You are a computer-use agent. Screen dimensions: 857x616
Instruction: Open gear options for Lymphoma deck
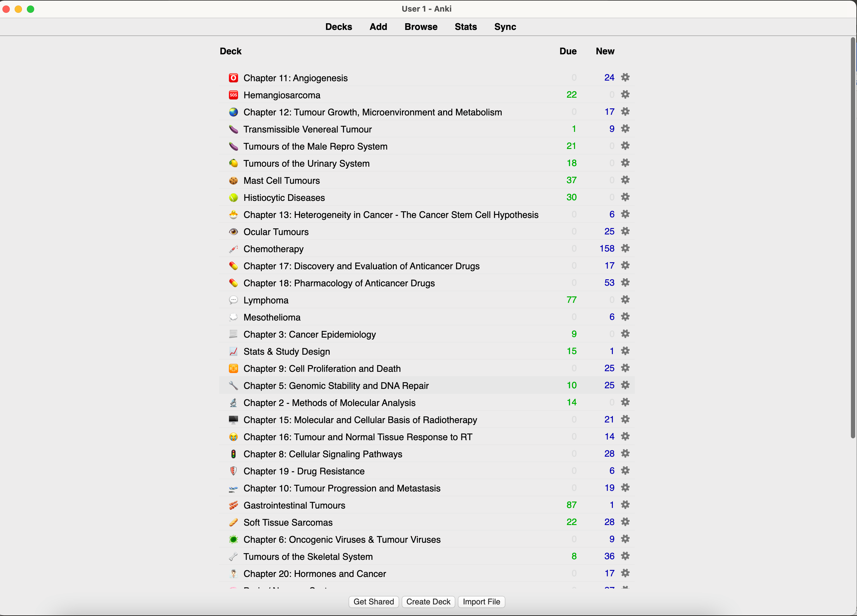coord(625,300)
